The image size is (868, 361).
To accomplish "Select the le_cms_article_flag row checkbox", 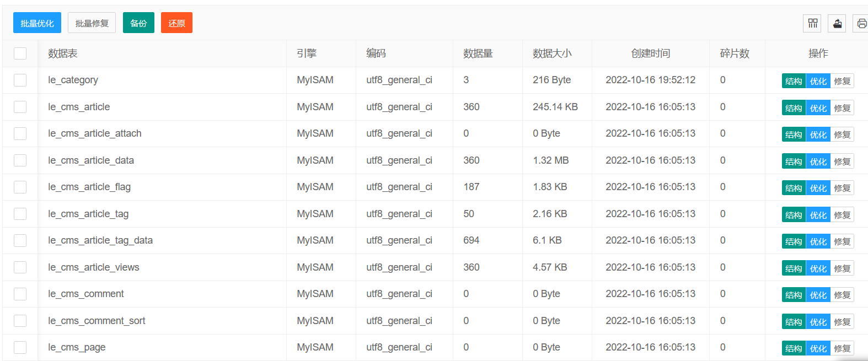I will click(x=20, y=187).
